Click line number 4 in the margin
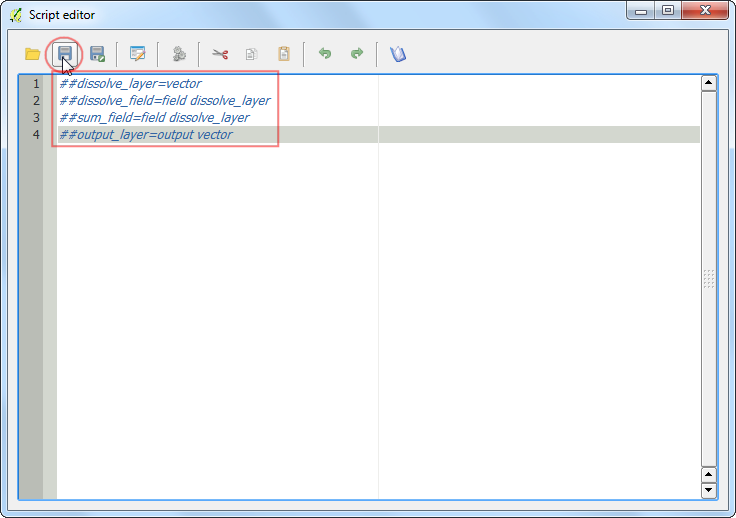The height and width of the screenshot is (518, 736). point(36,135)
